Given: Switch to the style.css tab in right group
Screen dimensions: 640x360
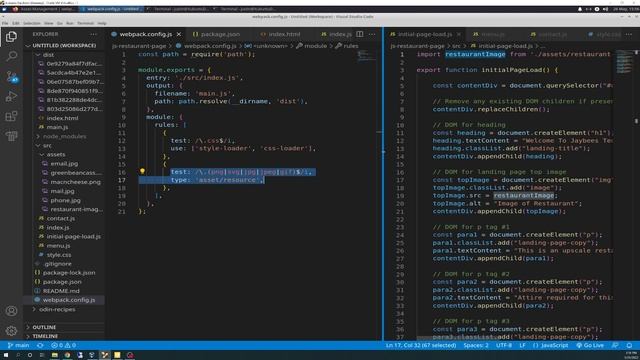Looking at the screenshot, I should pyautogui.click(x=608, y=34).
